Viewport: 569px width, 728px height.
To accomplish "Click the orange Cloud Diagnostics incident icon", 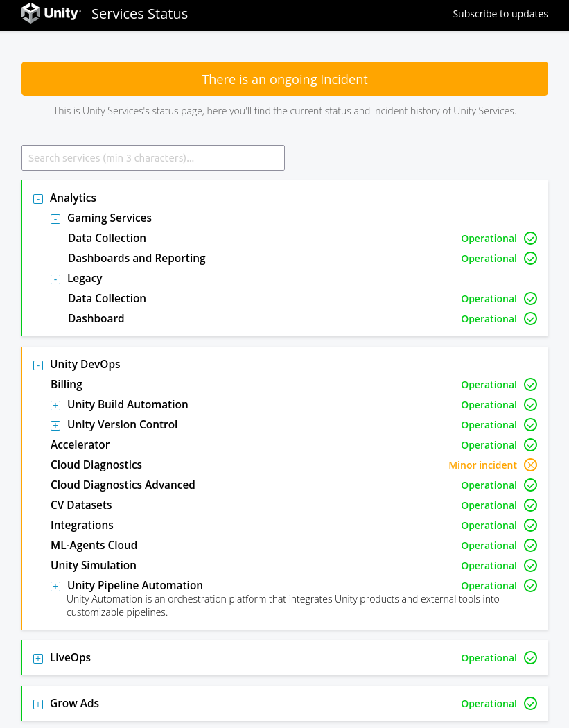I will pos(530,465).
